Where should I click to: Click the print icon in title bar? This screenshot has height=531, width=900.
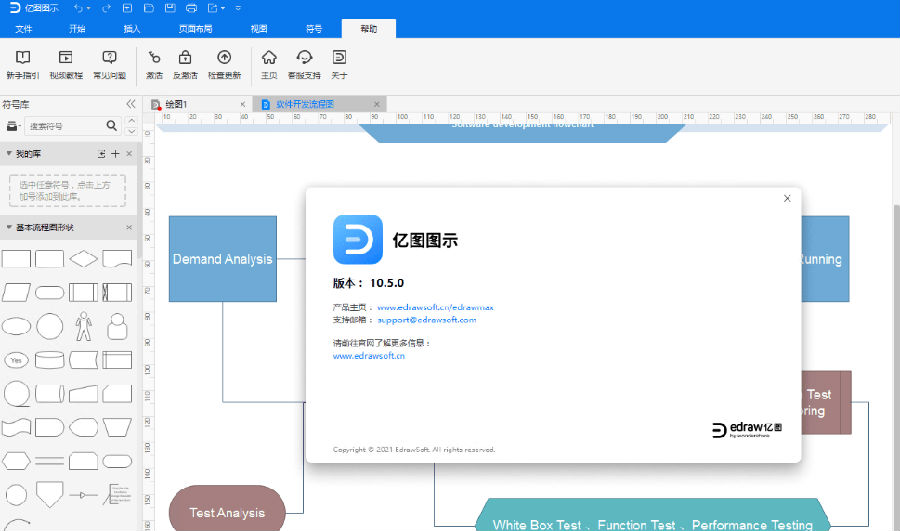coord(192,8)
